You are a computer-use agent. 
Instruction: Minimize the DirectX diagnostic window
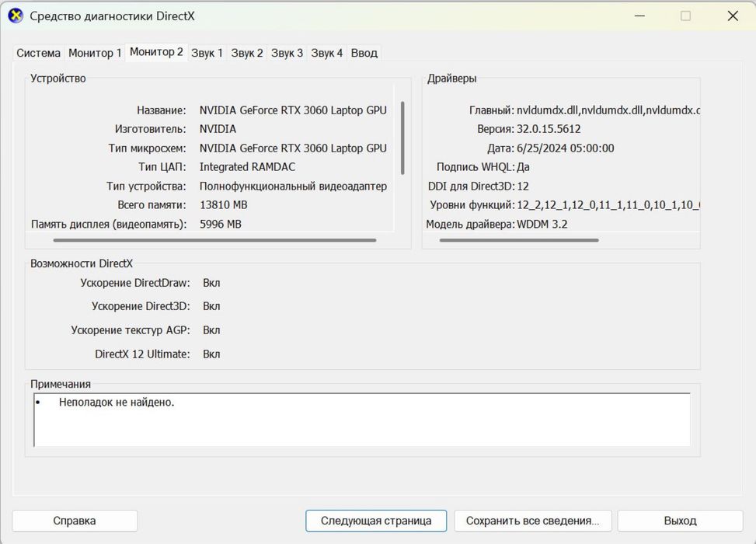639,16
